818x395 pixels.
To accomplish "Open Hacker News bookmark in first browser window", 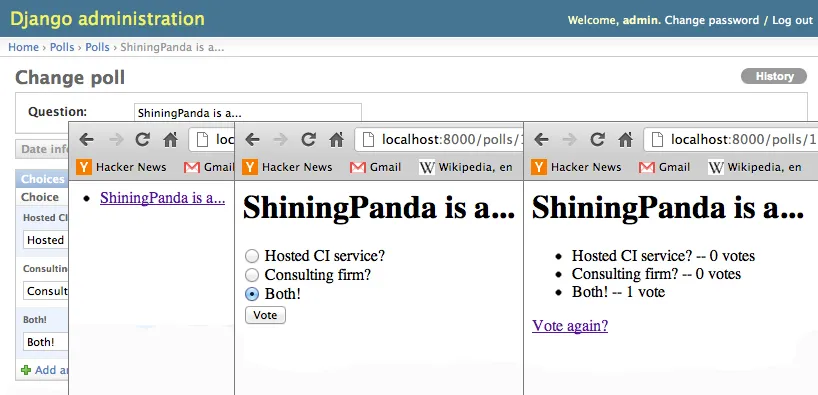I will coord(121,167).
